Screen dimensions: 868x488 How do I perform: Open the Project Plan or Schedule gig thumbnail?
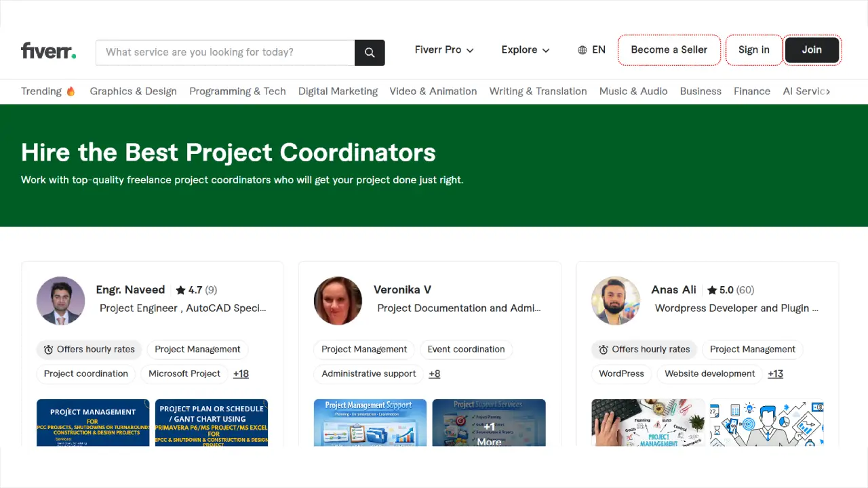(212, 422)
